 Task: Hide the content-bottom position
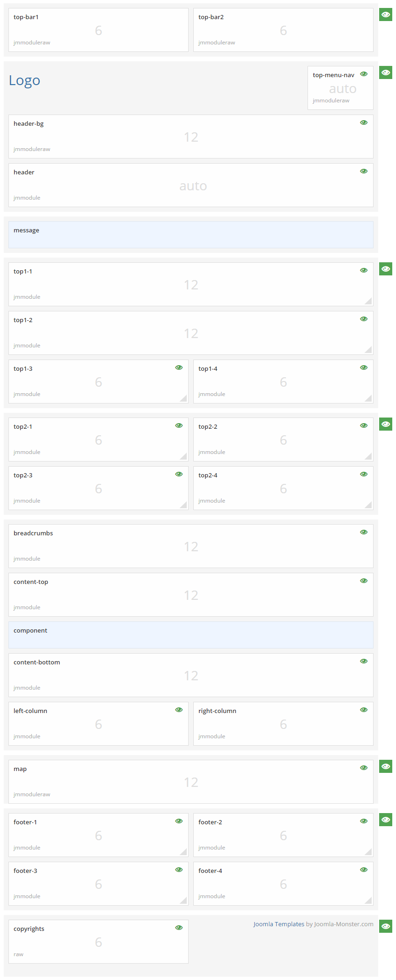click(x=364, y=661)
